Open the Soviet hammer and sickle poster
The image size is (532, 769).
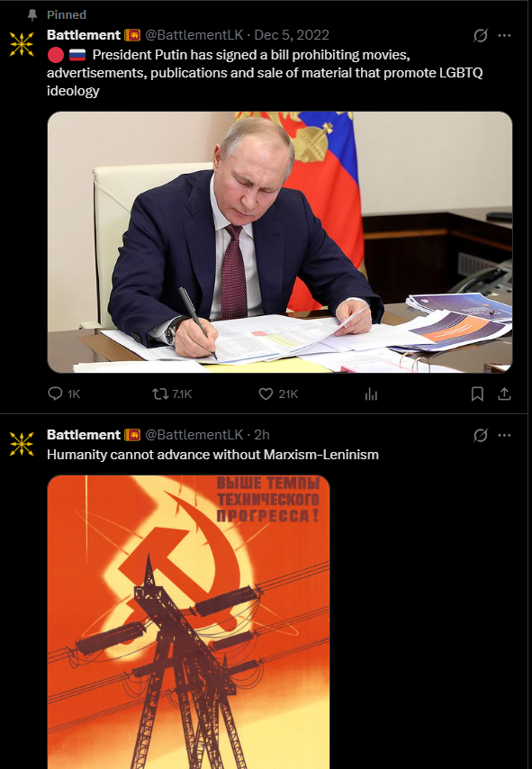(188, 622)
